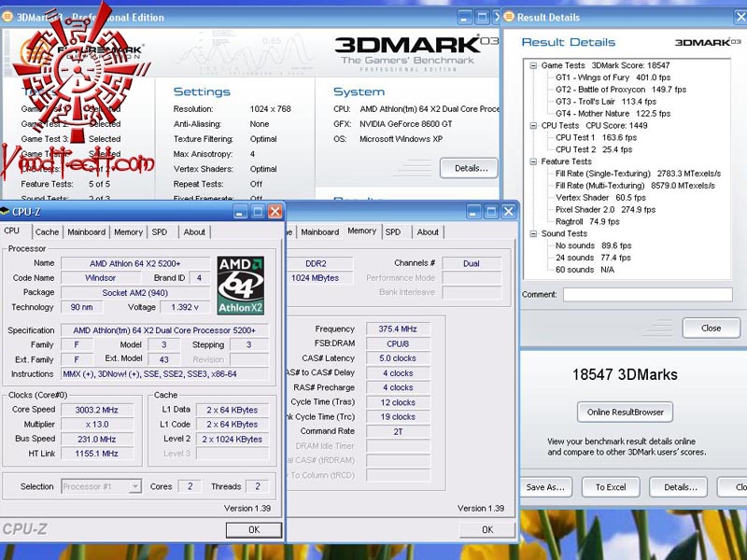747x560 pixels.
Task: Select Pixel Shader 2.0 result row
Action: tap(605, 209)
